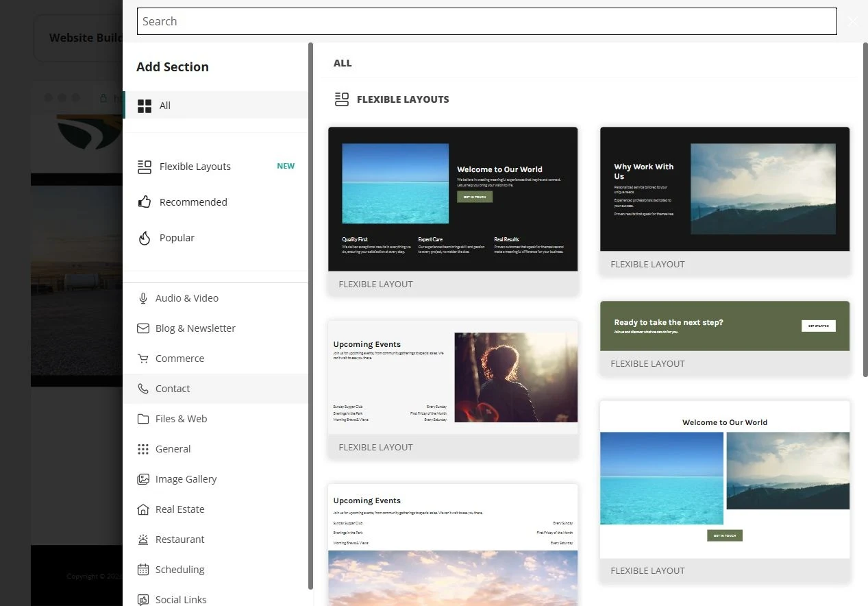Screen dimensions: 868x606
Task: Open Audio & Video category
Action: tap(216, 298)
